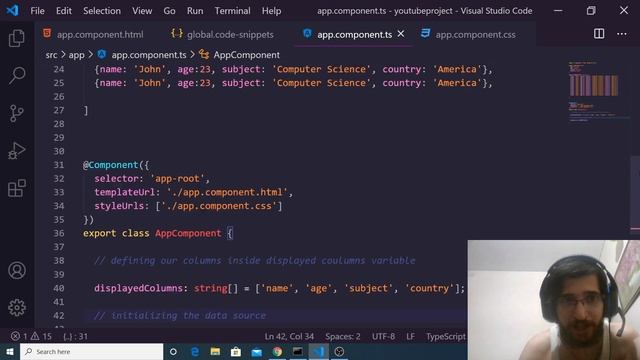Open the Accounts menu icon

(x=17, y=270)
